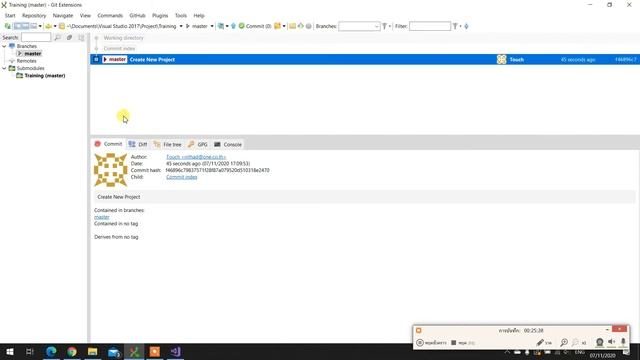Click the last icon in sidebar search row
This screenshot has width=640, height=360.
click(81, 37)
